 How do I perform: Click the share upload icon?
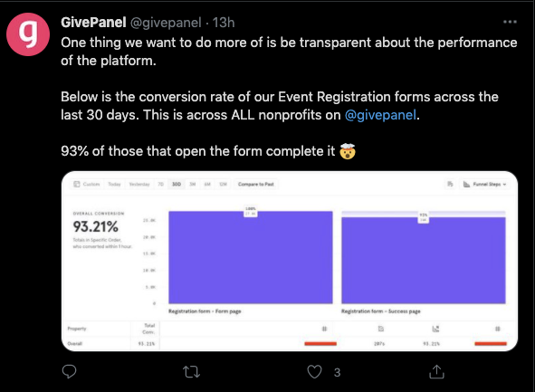[x=436, y=371]
